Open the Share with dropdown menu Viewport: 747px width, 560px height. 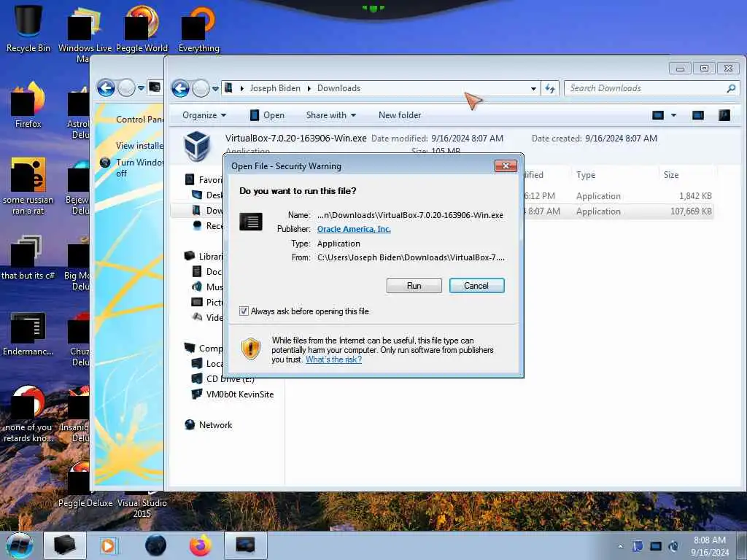(331, 115)
